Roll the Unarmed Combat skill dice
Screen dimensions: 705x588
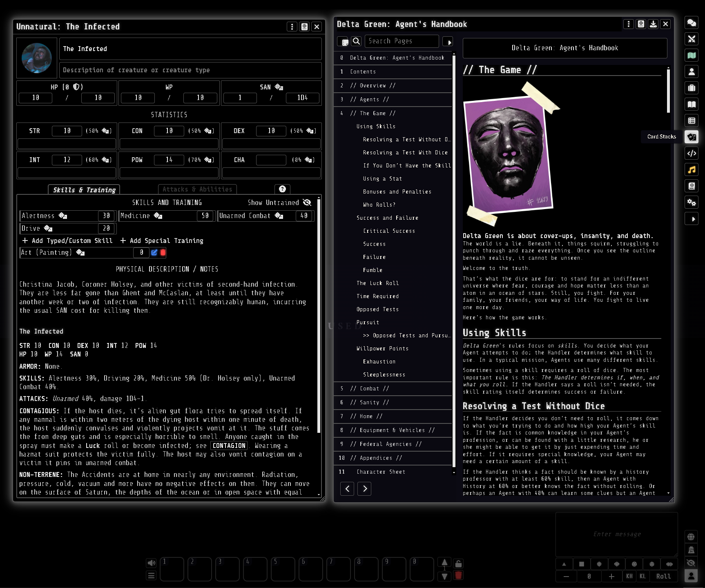[x=279, y=216]
